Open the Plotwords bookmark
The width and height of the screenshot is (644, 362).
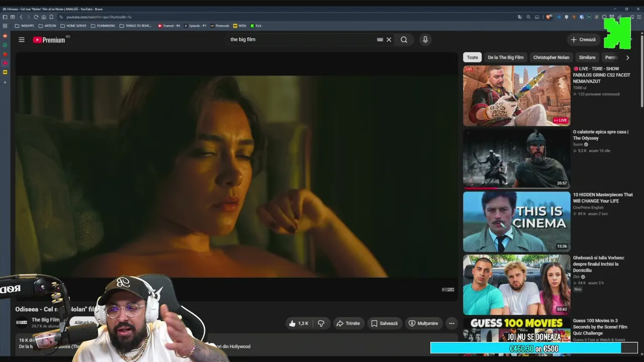click(x=220, y=26)
